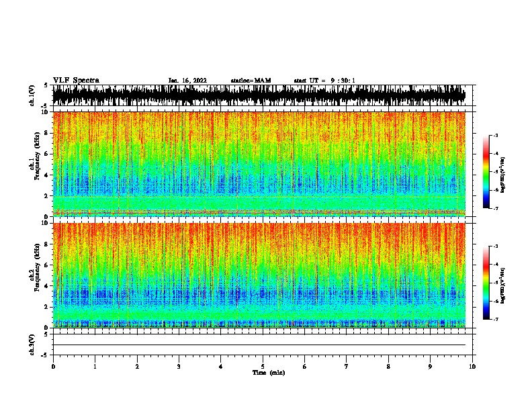Viewport: 532px width, 411px height.
Task: Click the "start UT = 9 :30: 1" text
Action: click(324, 81)
